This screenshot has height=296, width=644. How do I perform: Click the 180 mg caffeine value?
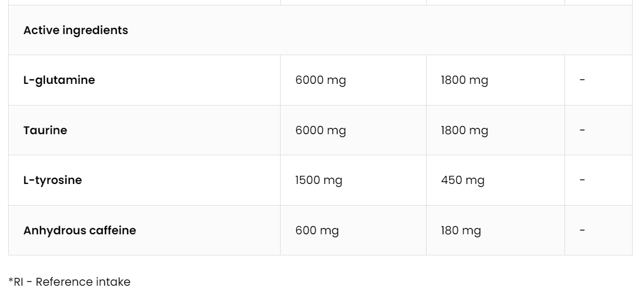pyautogui.click(x=461, y=231)
